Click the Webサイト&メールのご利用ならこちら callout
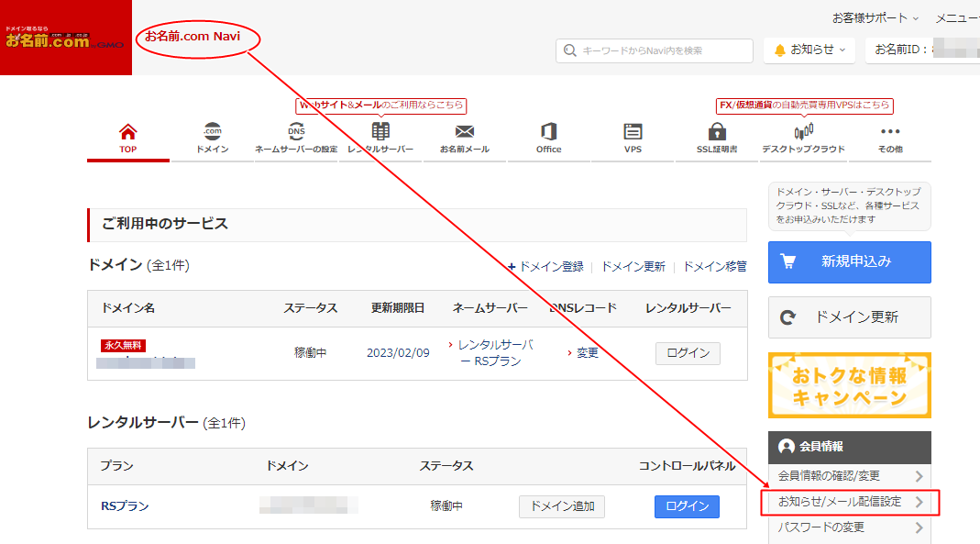Viewport: 980px width, 544px height. 381,105
